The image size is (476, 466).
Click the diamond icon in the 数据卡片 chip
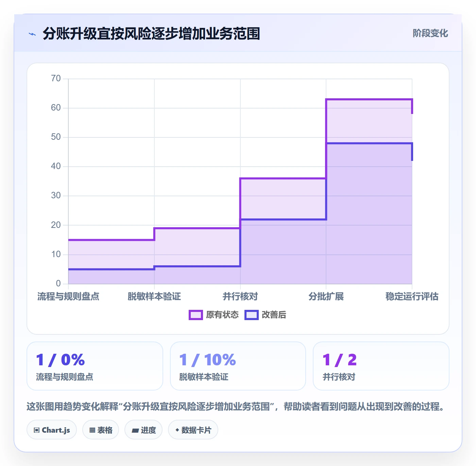point(177,430)
